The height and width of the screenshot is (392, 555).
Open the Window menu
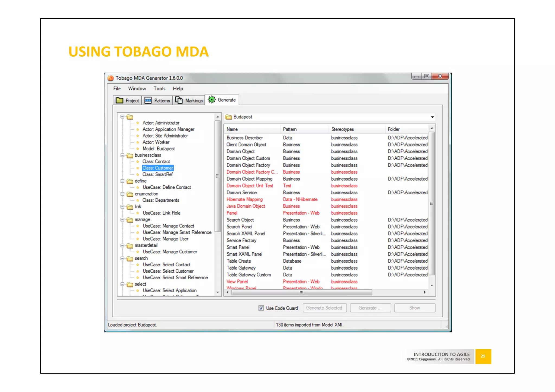[137, 89]
